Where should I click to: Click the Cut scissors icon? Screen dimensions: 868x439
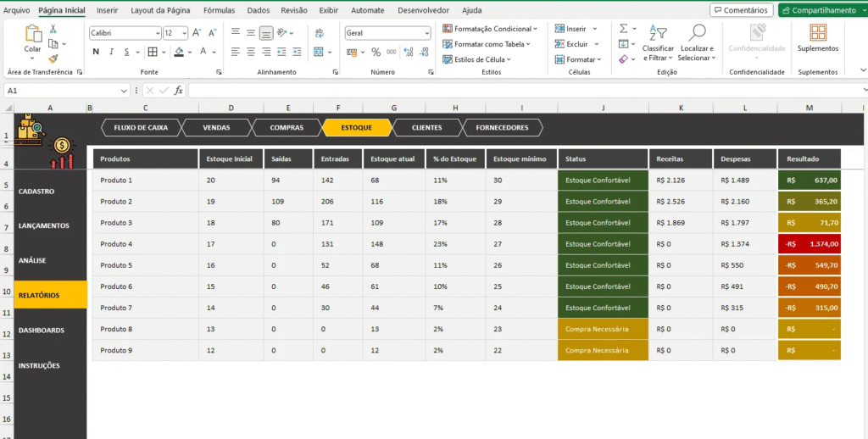(x=53, y=30)
